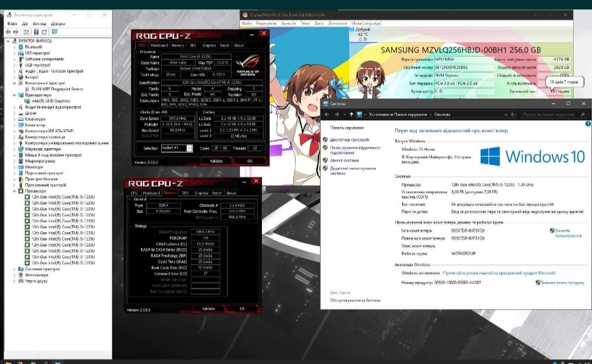Click the blue Properties icon in Device Manager toolbar

[36, 31]
